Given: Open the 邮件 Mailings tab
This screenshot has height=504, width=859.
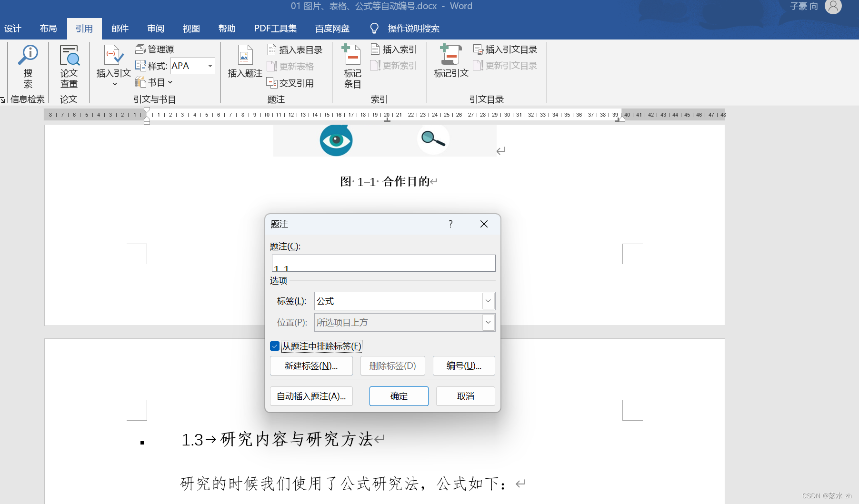Looking at the screenshot, I should click(120, 29).
